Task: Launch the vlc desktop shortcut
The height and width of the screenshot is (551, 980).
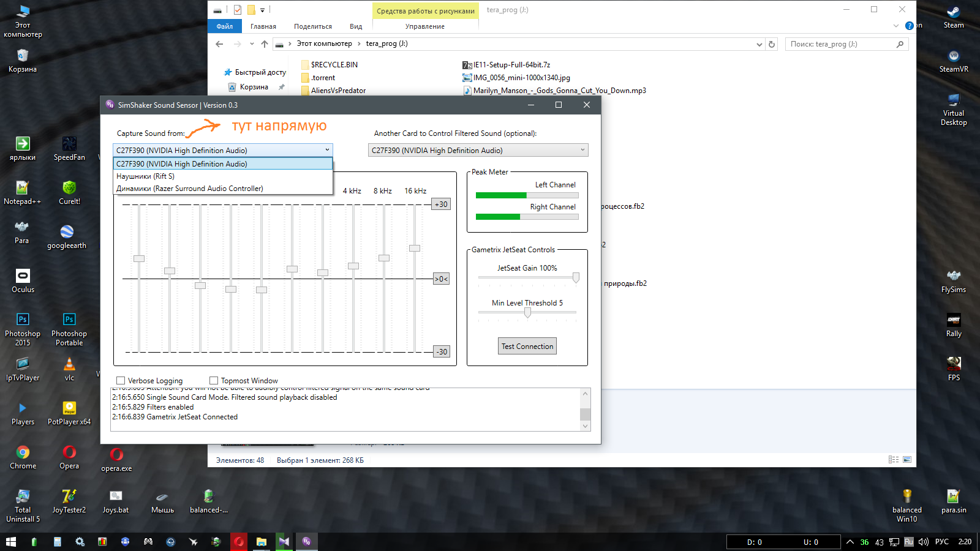Action: [x=69, y=369]
